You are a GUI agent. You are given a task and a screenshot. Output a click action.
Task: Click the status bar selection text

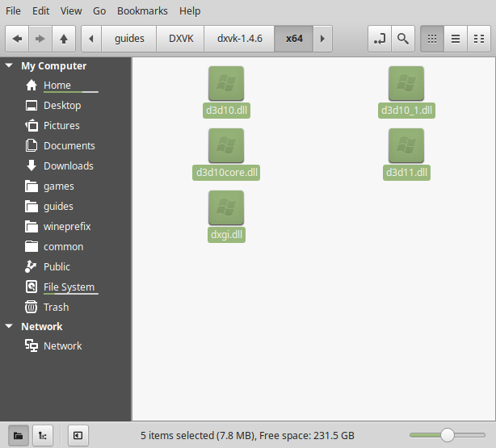(x=247, y=436)
